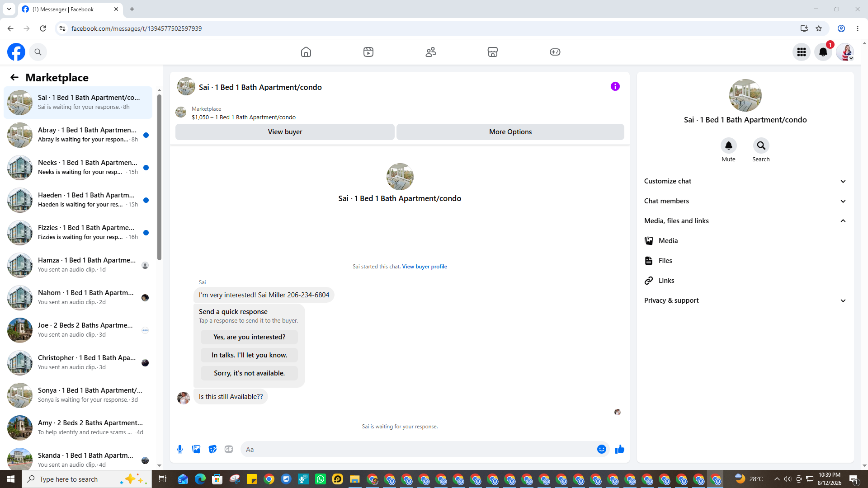Open Neeks conversation in list

pyautogui.click(x=78, y=168)
